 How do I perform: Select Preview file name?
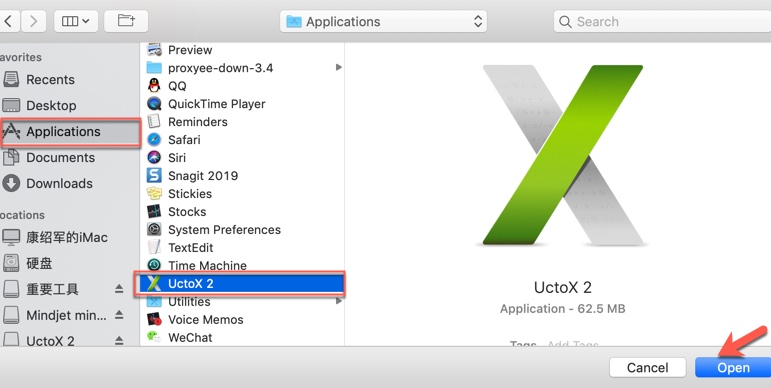[190, 50]
